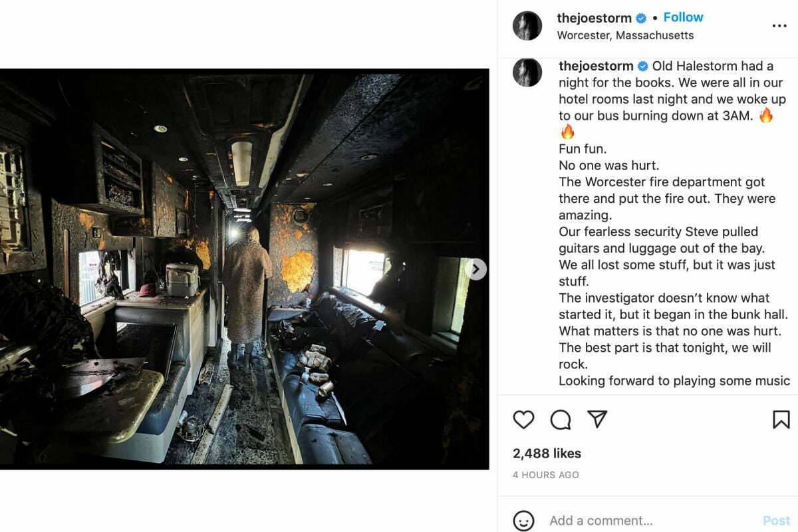Open the 4 HOURS AGO timestamp
Image resolution: width=798 pixels, height=532 pixels.
click(x=546, y=475)
